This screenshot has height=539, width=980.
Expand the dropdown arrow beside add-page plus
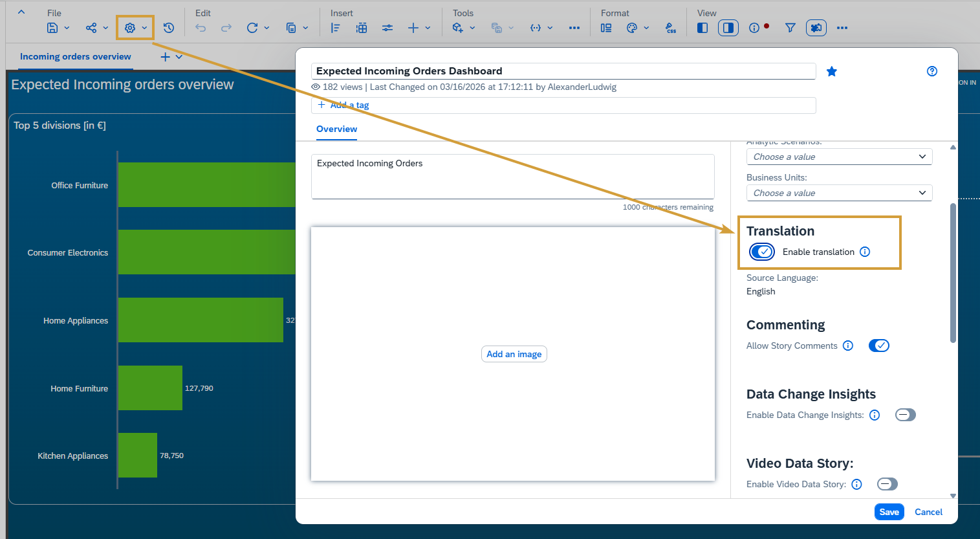[x=179, y=57]
